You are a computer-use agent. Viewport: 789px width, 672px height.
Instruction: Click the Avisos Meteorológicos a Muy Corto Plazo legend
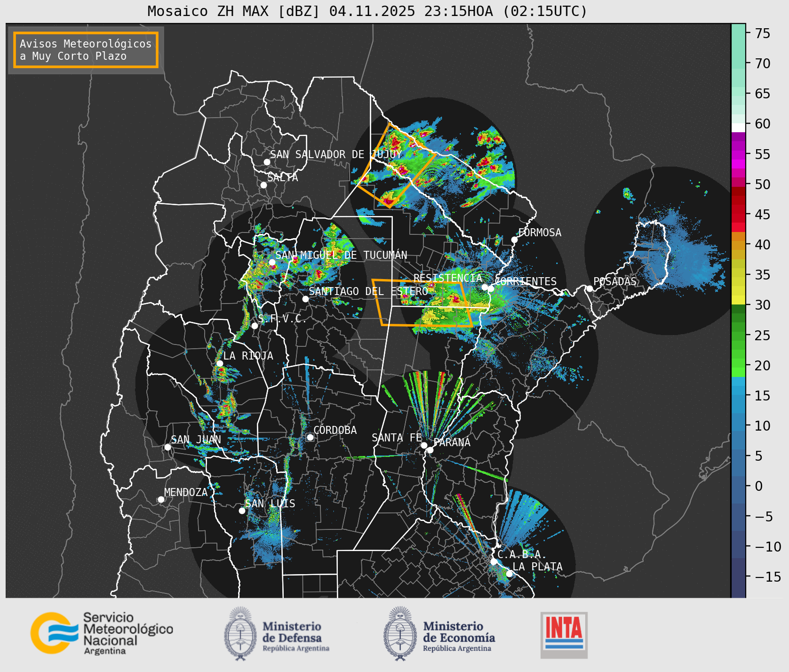point(86,50)
